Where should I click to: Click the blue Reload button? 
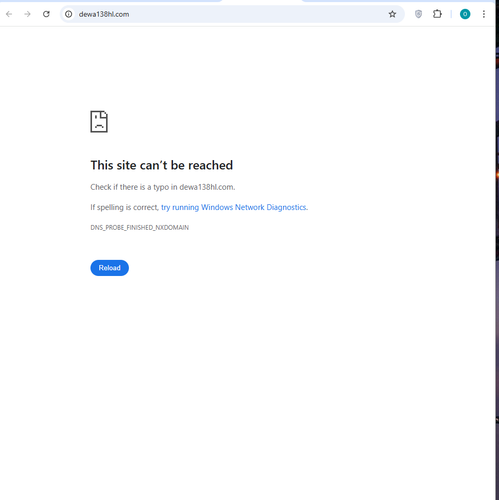pos(109,268)
